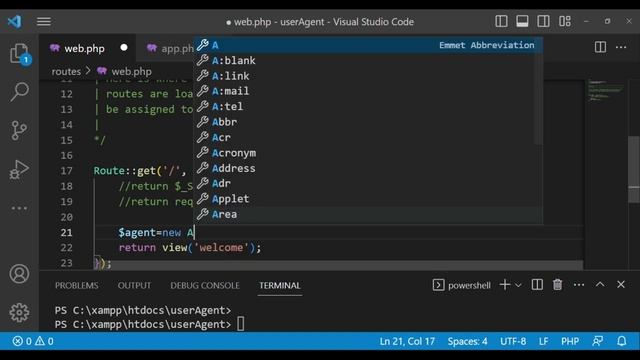
Task: Open Customize Layout icon
Action: 565,21
